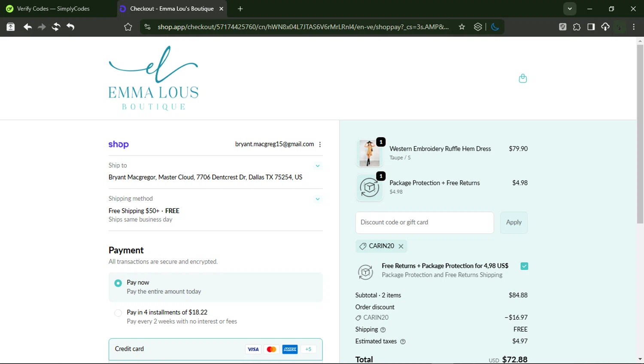The image size is (644, 364).
Task: Go forward in browser history
Action: [42, 27]
